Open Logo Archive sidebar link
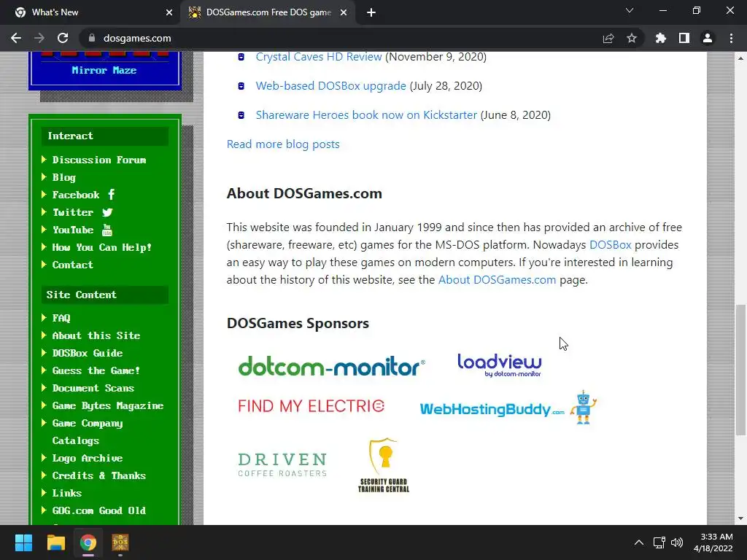 coord(88,458)
